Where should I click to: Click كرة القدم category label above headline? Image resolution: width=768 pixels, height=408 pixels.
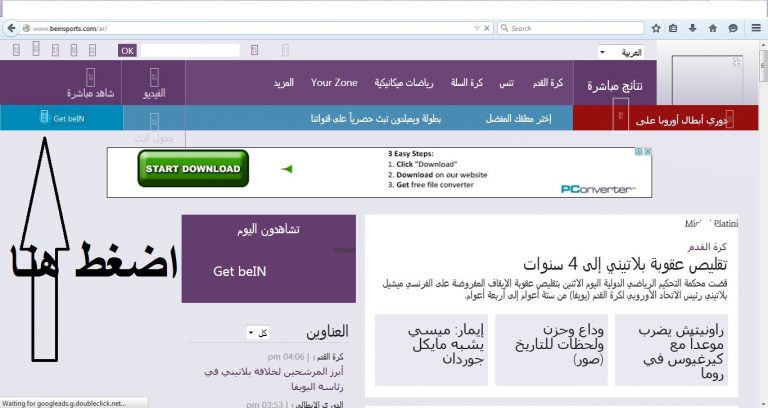point(707,247)
